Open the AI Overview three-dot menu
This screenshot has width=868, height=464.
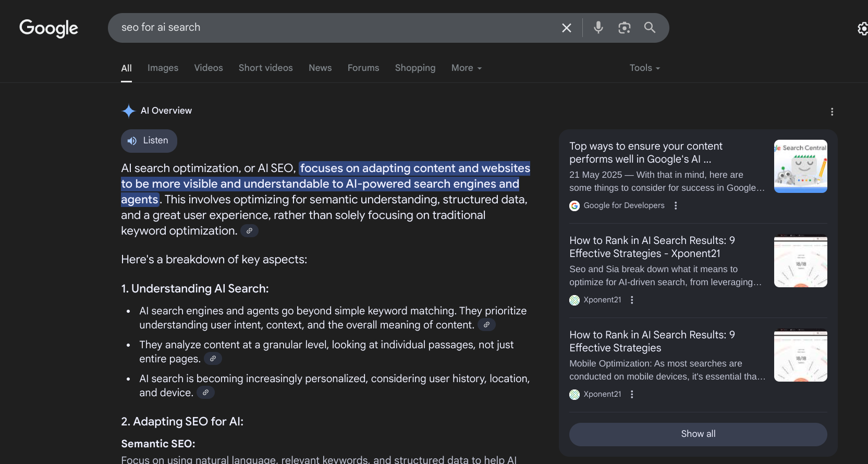[832, 112]
